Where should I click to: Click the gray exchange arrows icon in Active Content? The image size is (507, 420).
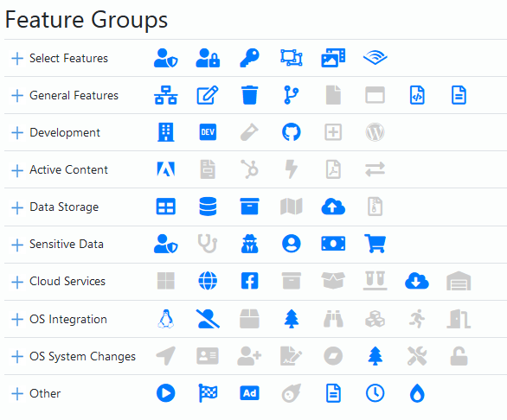pyautogui.click(x=375, y=169)
